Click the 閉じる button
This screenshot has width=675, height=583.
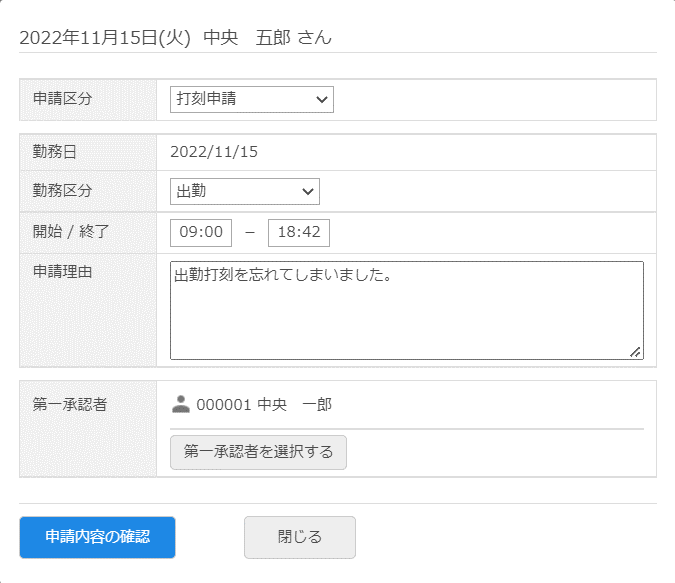[x=300, y=537]
